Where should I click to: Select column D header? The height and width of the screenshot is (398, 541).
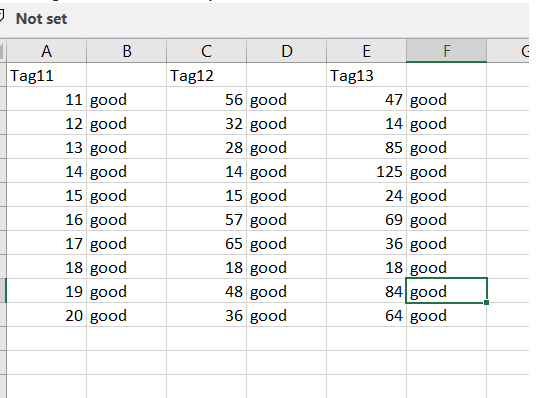(286, 51)
